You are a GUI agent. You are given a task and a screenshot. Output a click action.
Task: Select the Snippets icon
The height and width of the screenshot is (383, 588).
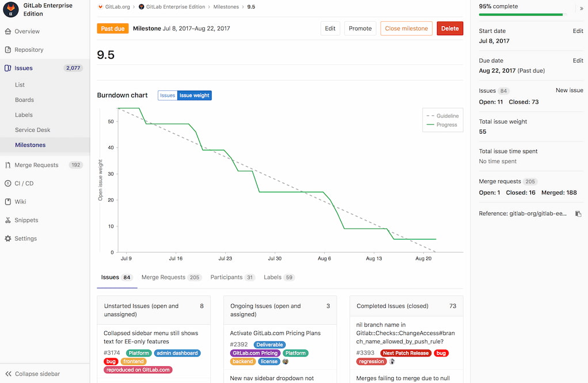9,220
